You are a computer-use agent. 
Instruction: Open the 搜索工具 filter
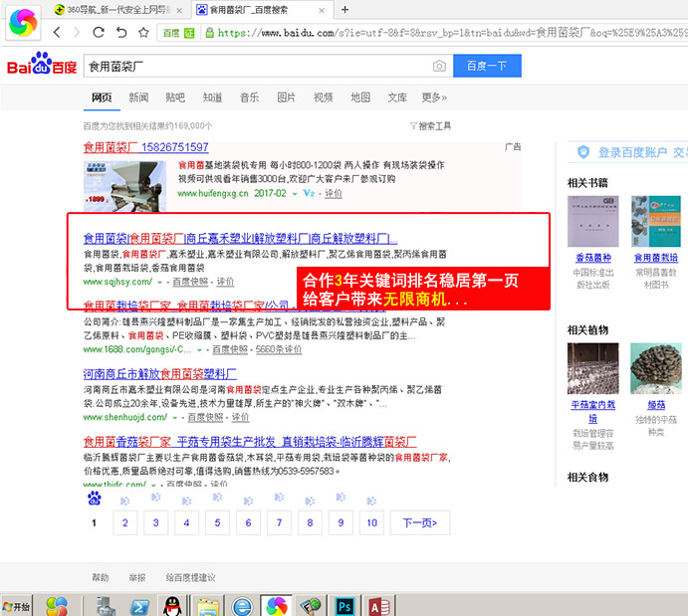[x=430, y=126]
